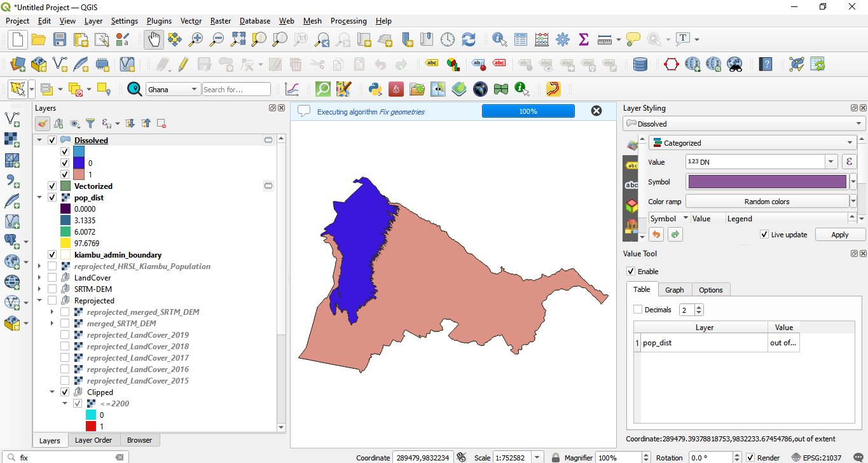Click the Zoom Out magnifier tool
Viewport: 868px width, 463px height.
(217, 39)
